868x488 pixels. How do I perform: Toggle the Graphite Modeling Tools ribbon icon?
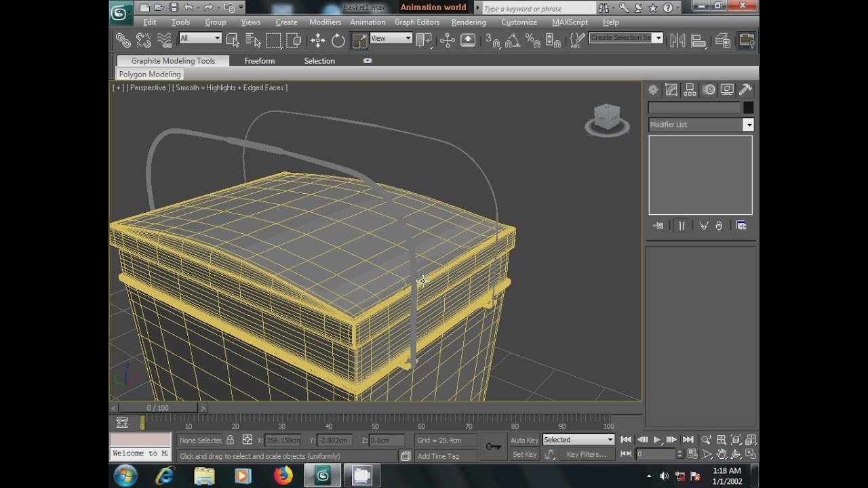pyautogui.click(x=746, y=41)
